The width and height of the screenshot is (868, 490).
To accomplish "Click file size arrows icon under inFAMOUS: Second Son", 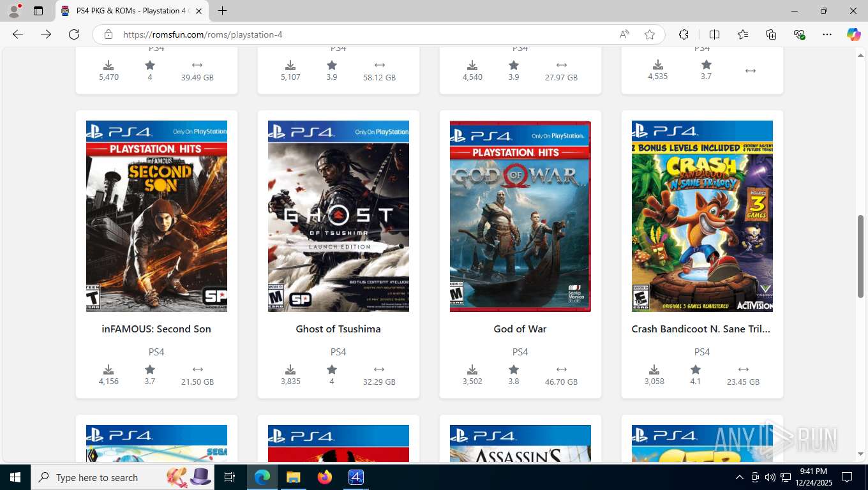I will click(198, 369).
